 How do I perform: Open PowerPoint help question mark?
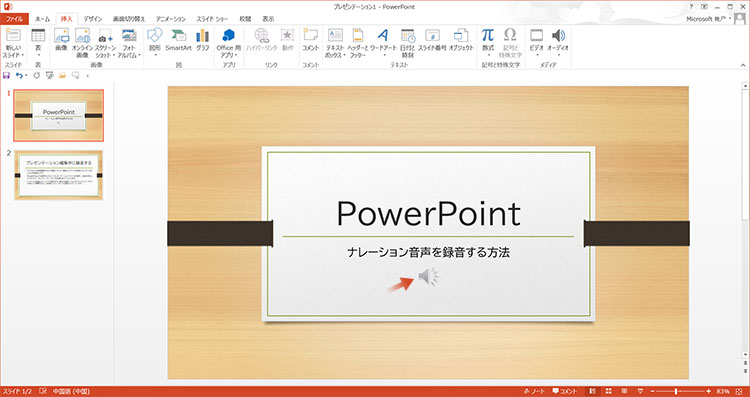[x=691, y=7]
